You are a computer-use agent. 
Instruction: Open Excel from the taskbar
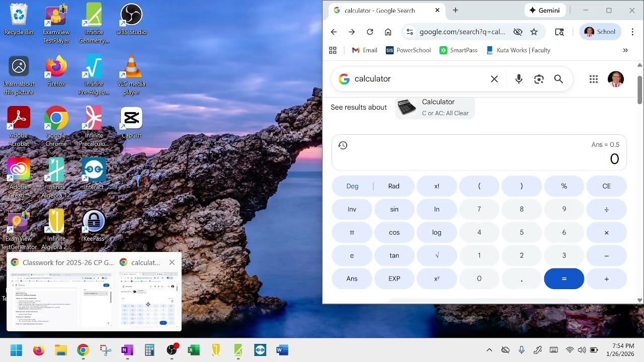(x=194, y=350)
